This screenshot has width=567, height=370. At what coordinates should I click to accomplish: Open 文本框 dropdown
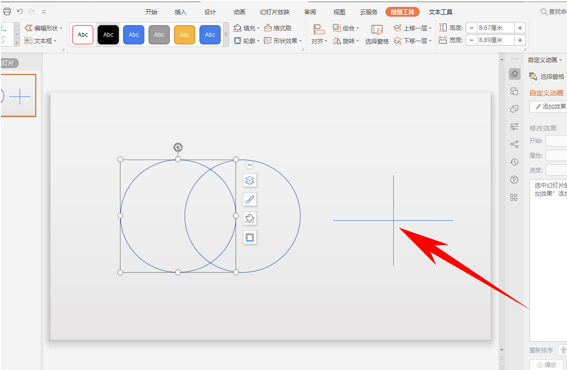click(40, 41)
